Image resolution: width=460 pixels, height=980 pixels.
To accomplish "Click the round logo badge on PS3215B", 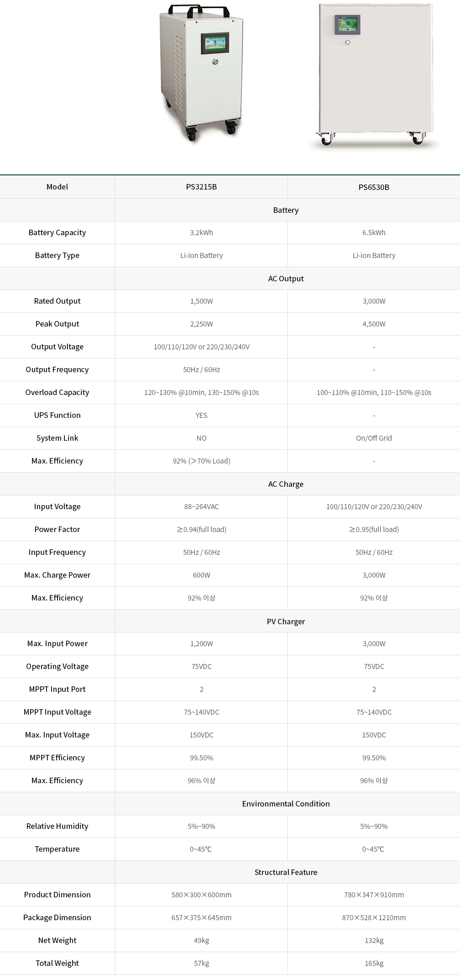I will [x=215, y=62].
